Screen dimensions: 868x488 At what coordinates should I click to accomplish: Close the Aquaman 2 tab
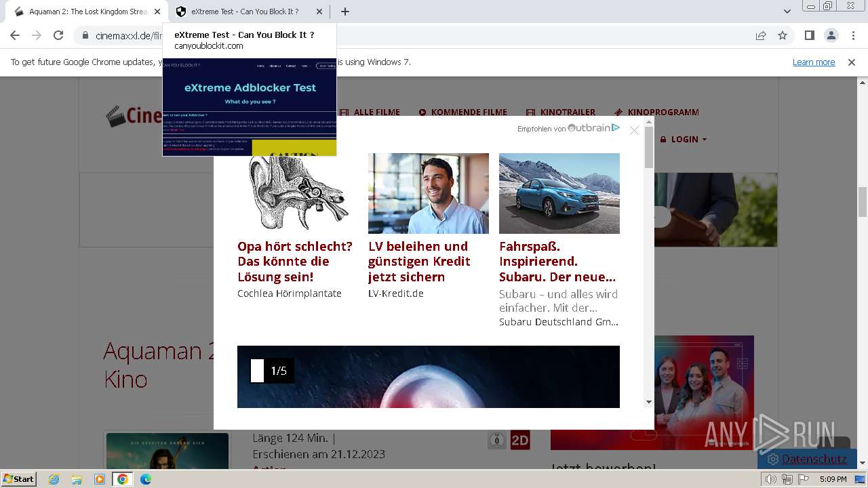point(157,12)
